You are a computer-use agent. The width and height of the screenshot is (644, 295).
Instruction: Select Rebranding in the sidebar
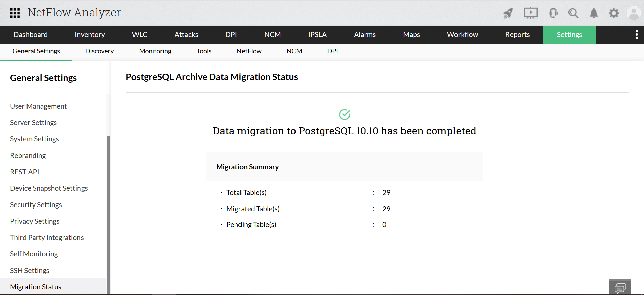click(28, 156)
